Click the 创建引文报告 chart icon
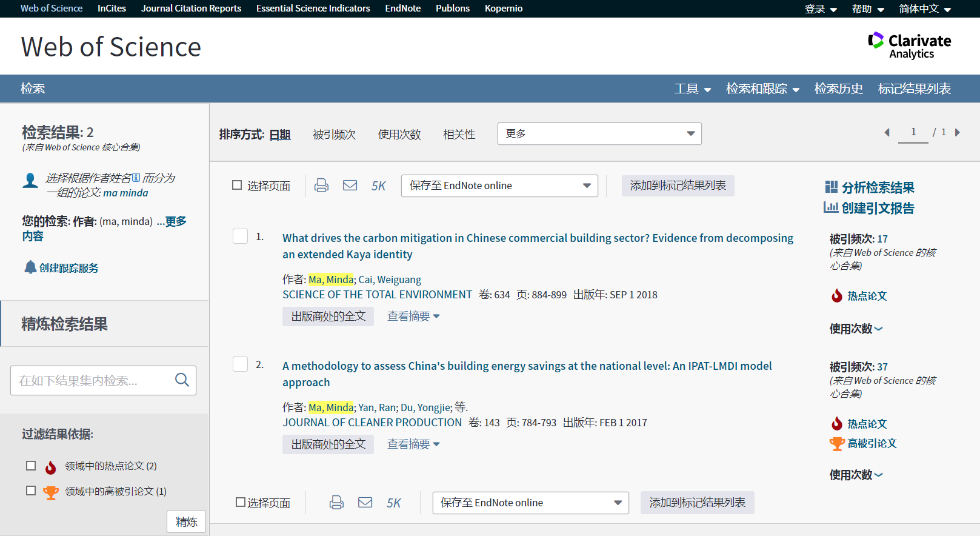The width and height of the screenshot is (980, 536). (831, 207)
